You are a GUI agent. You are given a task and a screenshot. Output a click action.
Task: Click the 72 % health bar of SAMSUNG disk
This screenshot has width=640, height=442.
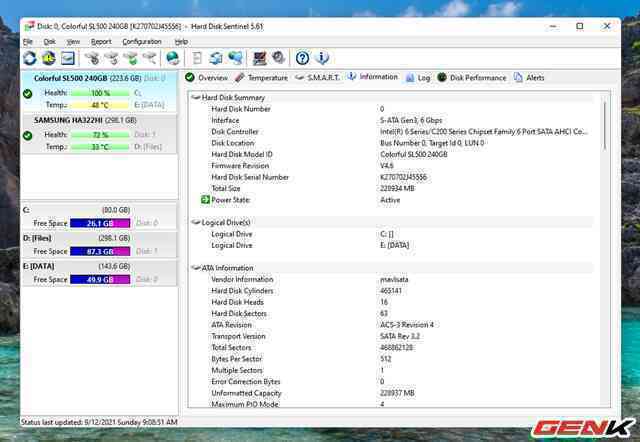click(100, 135)
